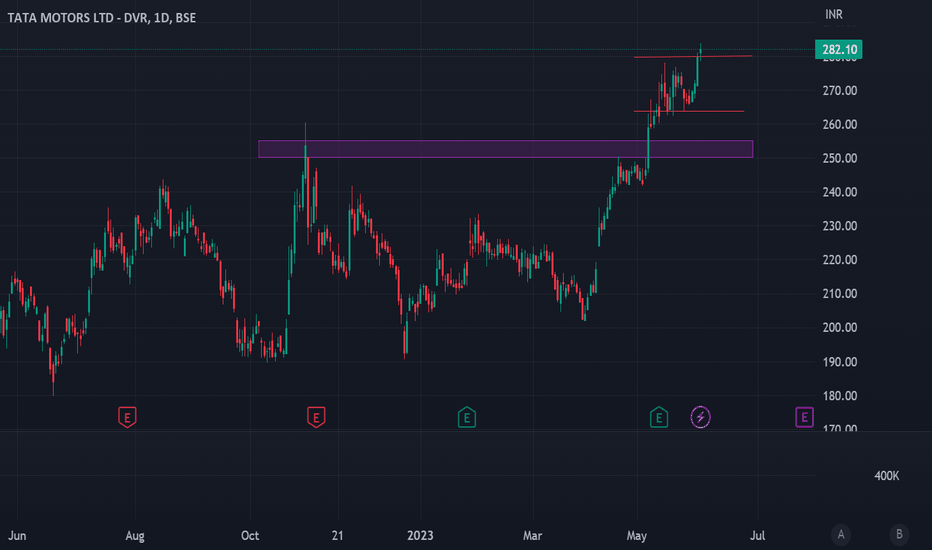Click the 230.00 price axis label
Screen dimensions: 932x550
(x=840, y=226)
